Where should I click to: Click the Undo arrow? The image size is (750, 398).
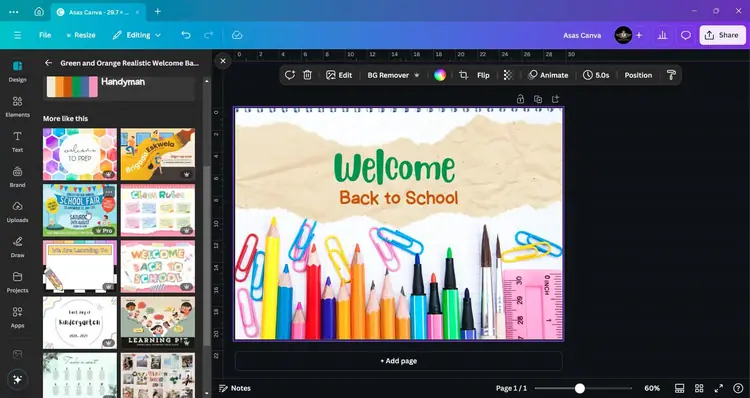pos(186,35)
